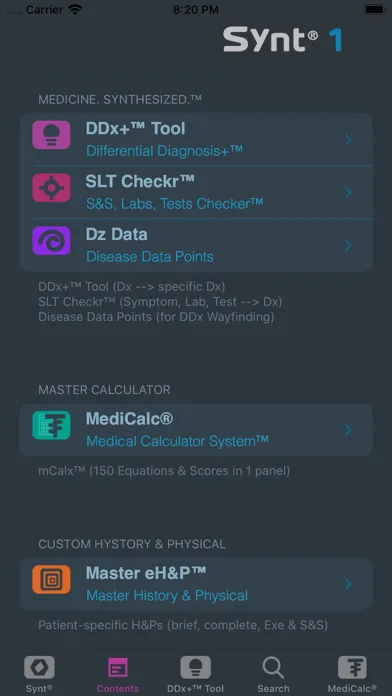Open Master History & Physical subtitle
This screenshot has height=696, width=392.
[x=167, y=595]
